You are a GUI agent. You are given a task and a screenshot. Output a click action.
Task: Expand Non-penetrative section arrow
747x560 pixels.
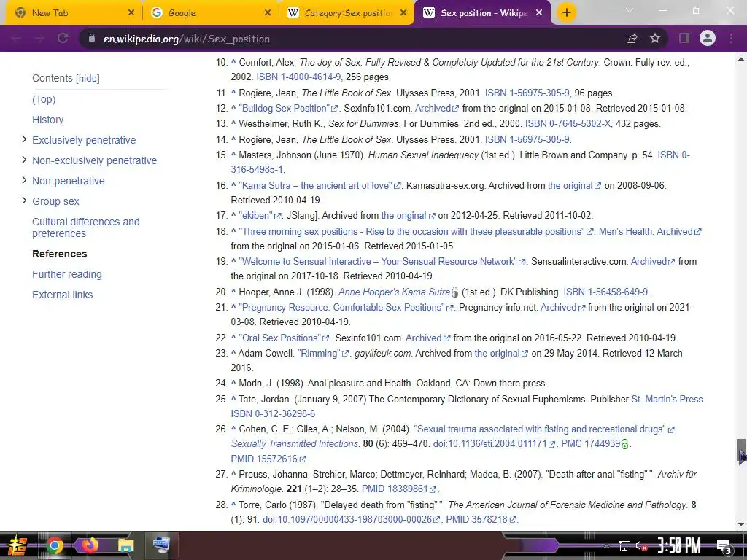click(x=24, y=180)
